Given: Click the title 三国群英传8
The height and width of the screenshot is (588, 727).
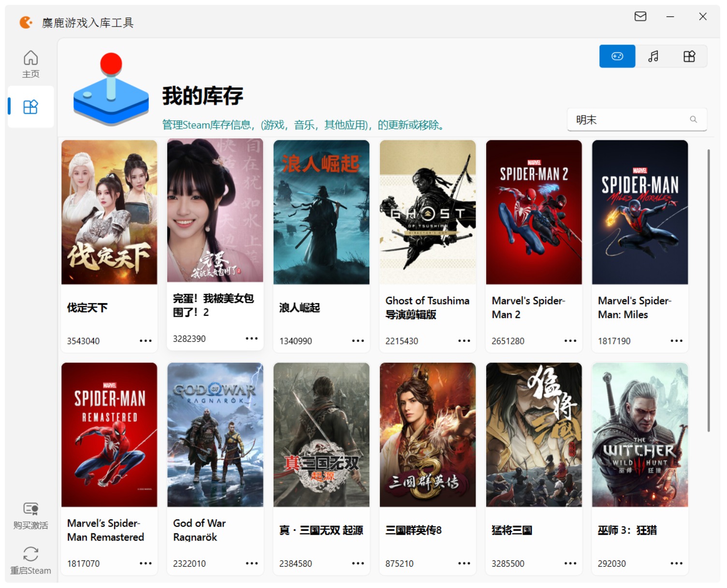Looking at the screenshot, I should tap(414, 530).
